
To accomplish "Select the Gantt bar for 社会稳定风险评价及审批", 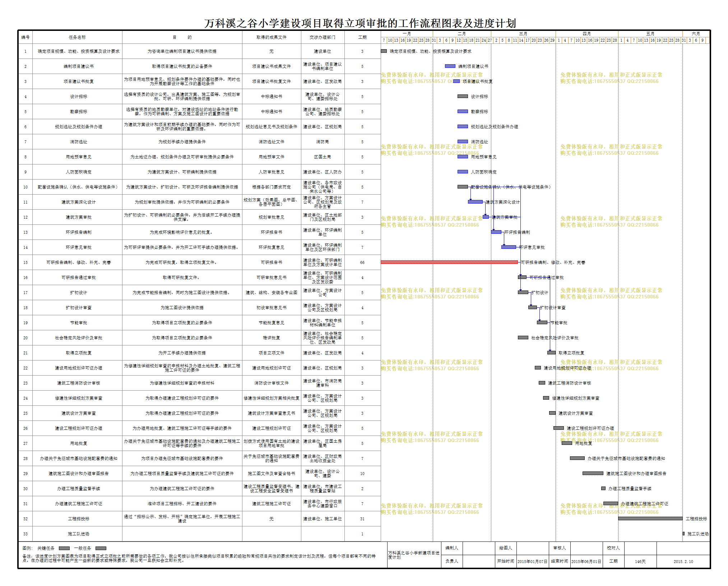I will pos(523,338).
